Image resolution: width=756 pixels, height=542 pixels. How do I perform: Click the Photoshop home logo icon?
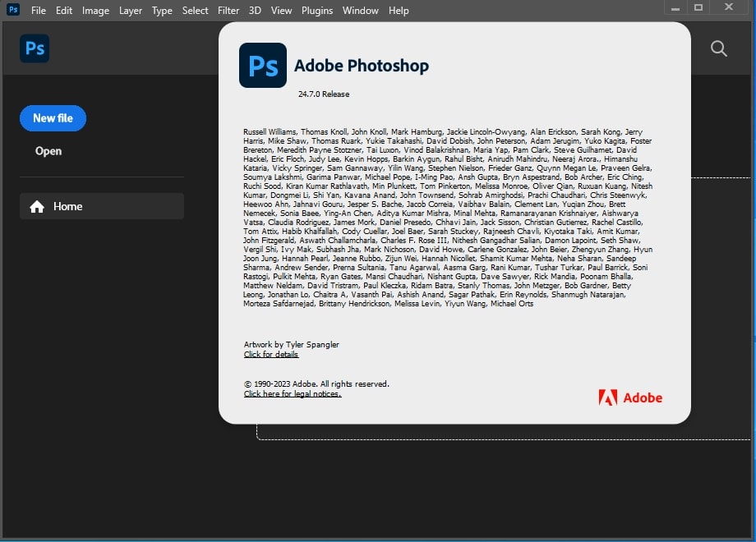coord(35,48)
